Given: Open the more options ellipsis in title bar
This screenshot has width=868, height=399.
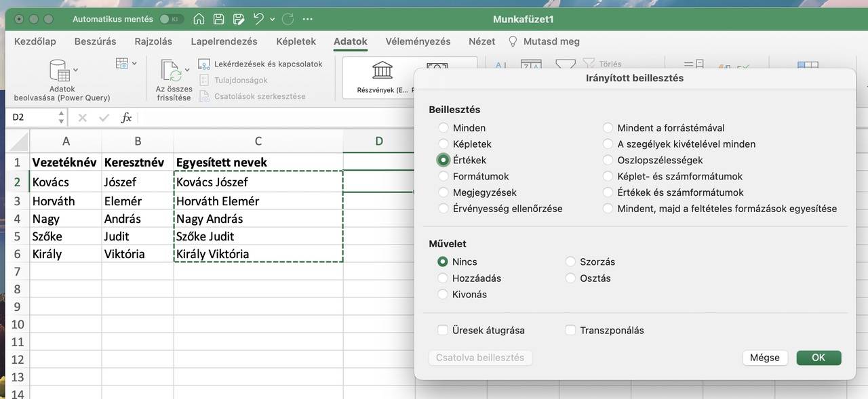Looking at the screenshot, I should pos(308,19).
